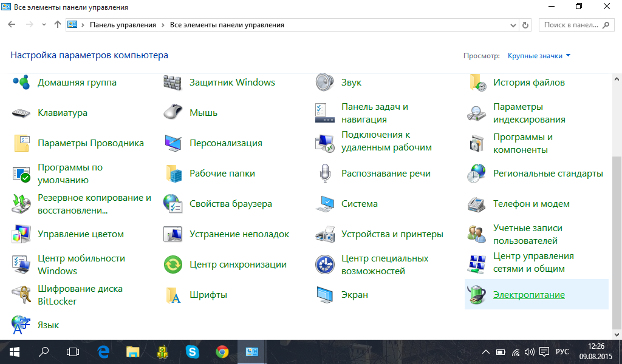Open the Экран monitor icon
The width and height of the screenshot is (622, 364).
pyautogui.click(x=324, y=295)
